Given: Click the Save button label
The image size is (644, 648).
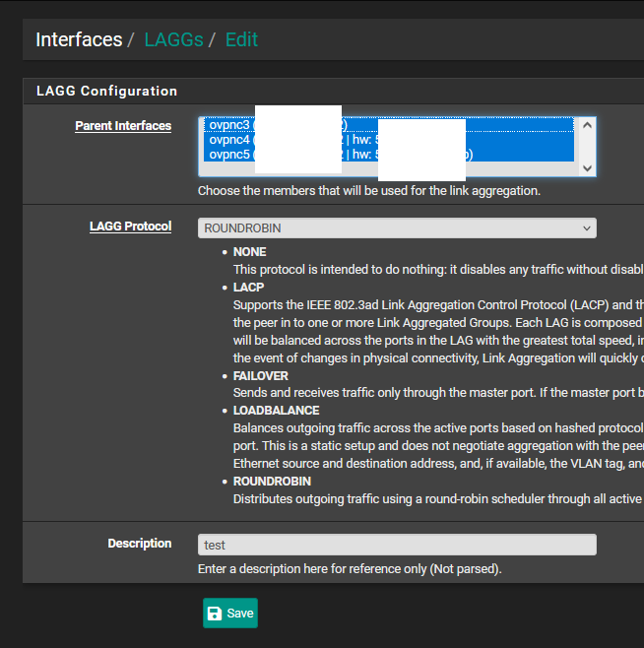Looking at the screenshot, I should [240, 613].
